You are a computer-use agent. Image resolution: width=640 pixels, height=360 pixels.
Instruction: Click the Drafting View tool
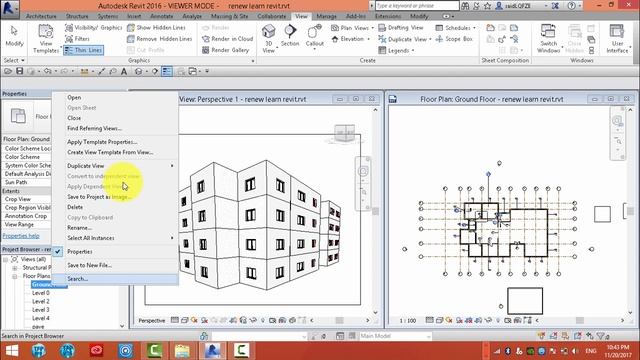(401, 27)
